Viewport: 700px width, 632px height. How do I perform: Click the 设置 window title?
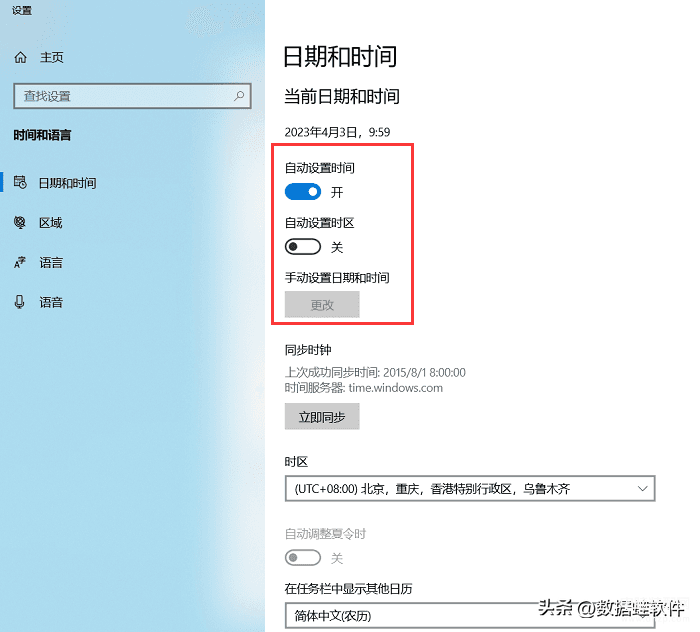22,10
